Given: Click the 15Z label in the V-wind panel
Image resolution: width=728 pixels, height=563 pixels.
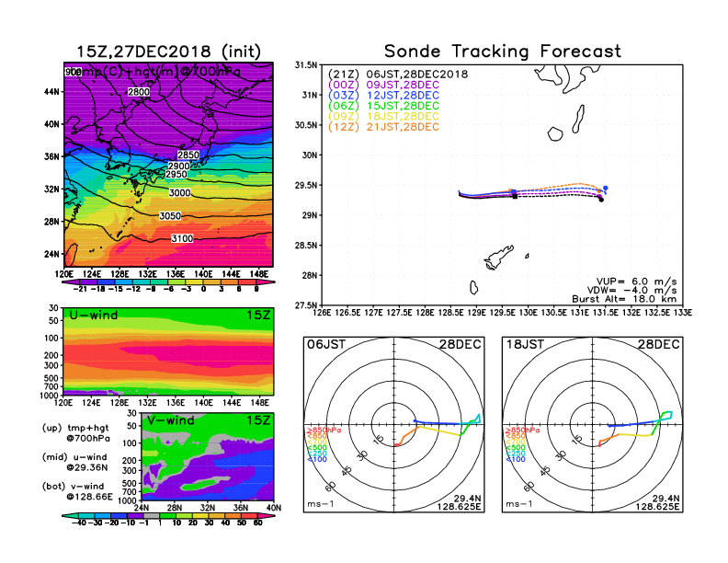Looking at the screenshot, I should click(258, 420).
